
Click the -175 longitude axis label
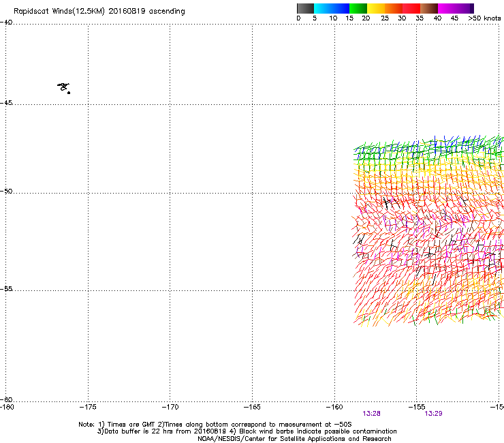pyautogui.click(x=88, y=407)
